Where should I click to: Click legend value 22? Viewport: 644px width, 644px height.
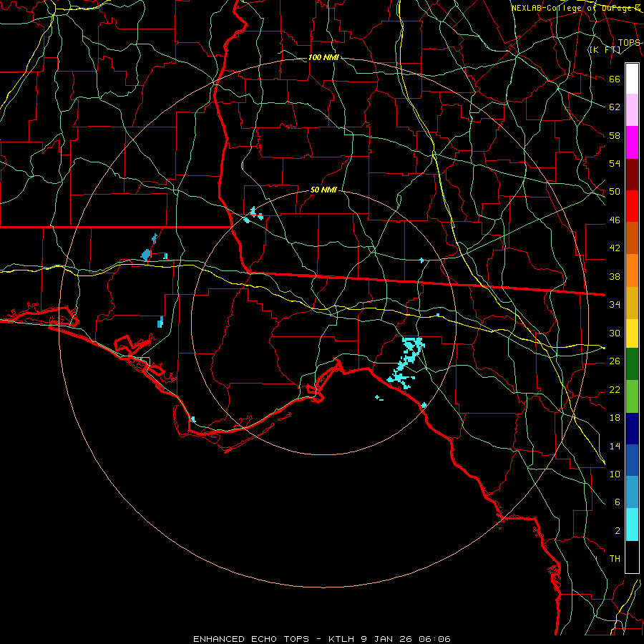[x=615, y=389]
